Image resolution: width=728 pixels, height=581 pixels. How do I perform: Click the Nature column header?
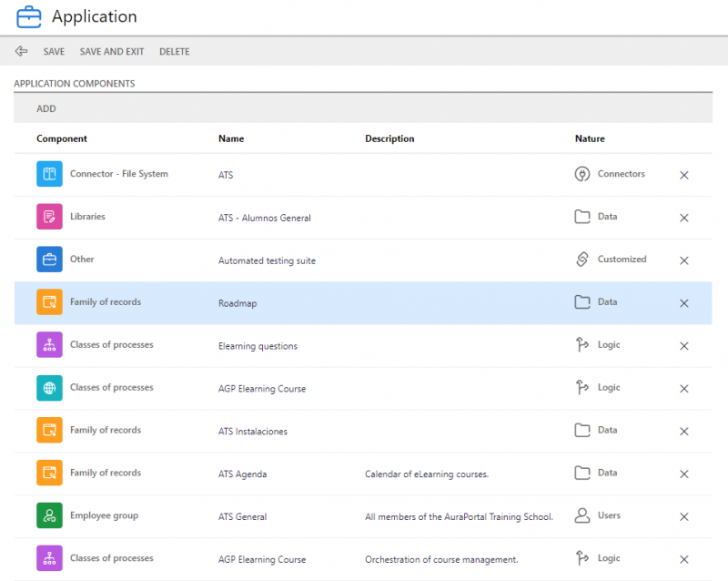tap(590, 138)
